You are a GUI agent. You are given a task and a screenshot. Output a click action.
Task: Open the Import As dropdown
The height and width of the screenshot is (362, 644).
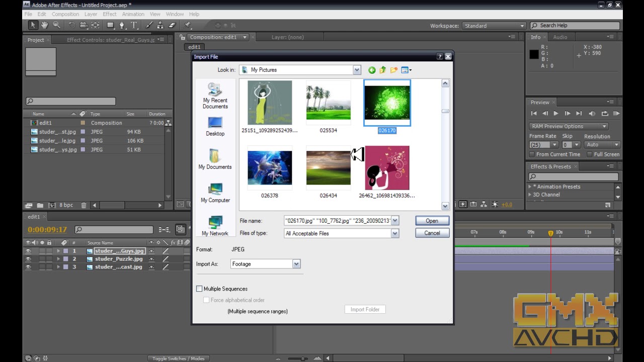[x=296, y=264]
